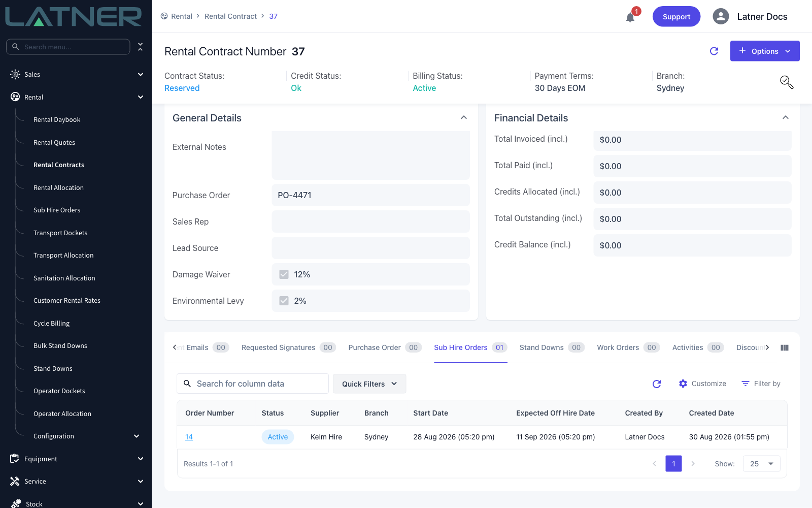Viewport: 812px width, 508px height.
Task: Go to page 1 button
Action: tap(673, 463)
